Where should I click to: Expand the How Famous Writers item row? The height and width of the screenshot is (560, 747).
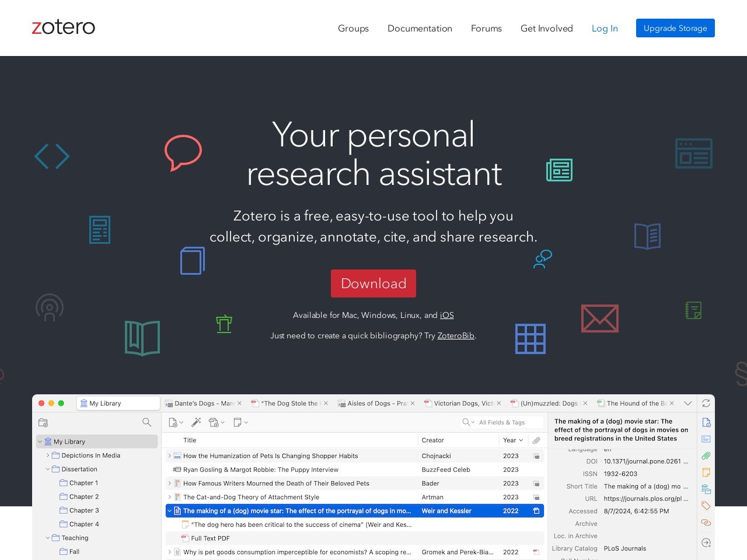coord(170,483)
